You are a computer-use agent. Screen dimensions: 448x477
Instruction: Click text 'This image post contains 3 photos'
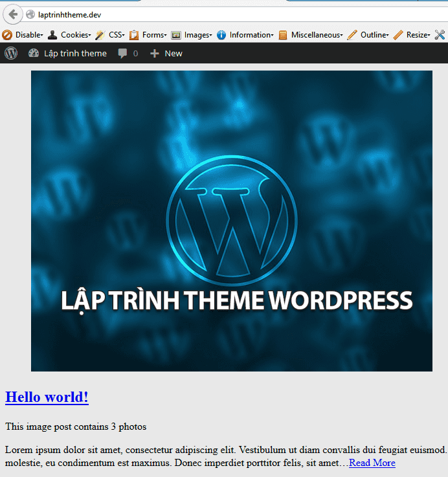pyautogui.click(x=76, y=427)
